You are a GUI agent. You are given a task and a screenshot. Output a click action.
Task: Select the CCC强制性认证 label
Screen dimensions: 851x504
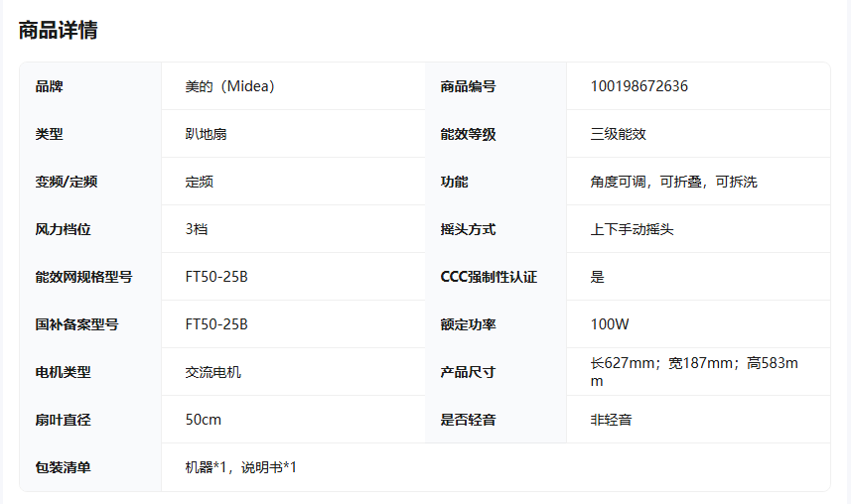click(489, 277)
